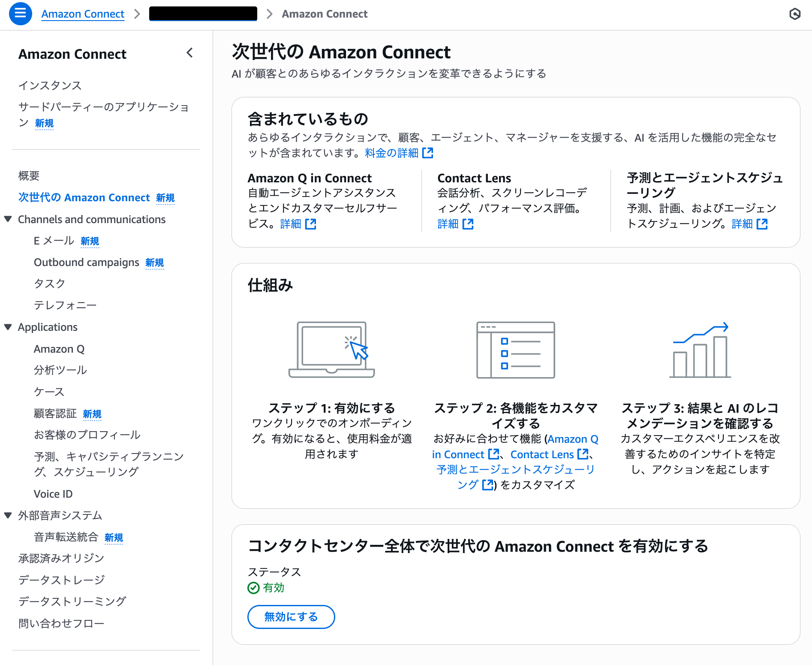
Task: Open サードパーティーのアプリケーション in the sidebar
Action: (104, 115)
